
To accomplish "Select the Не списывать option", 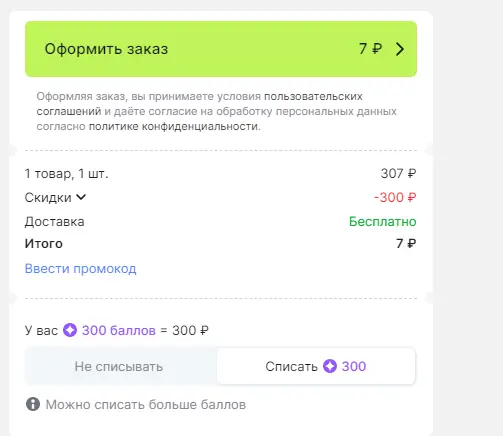I will [119, 366].
